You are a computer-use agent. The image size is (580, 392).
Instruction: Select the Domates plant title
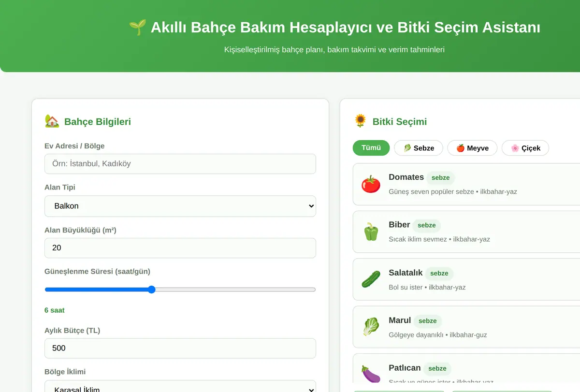pos(406,177)
